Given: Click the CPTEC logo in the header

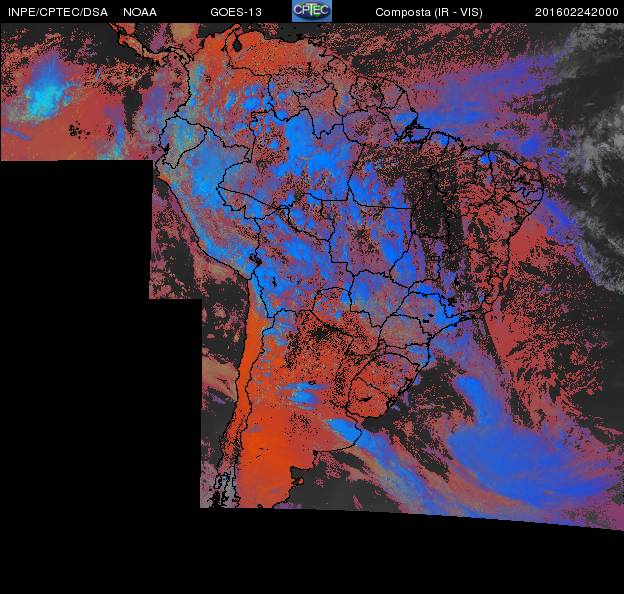Looking at the screenshot, I should click(312, 11).
